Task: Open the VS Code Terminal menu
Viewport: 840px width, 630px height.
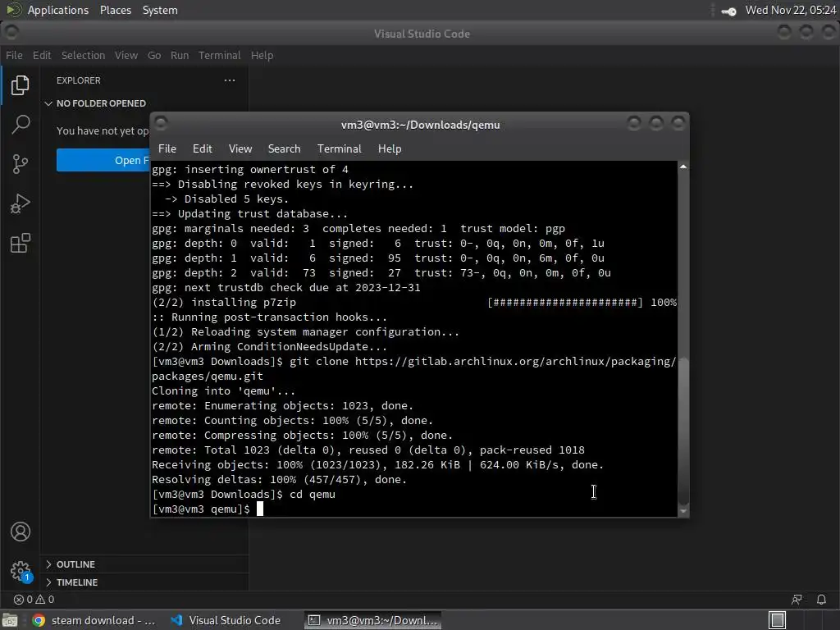Action: click(220, 55)
